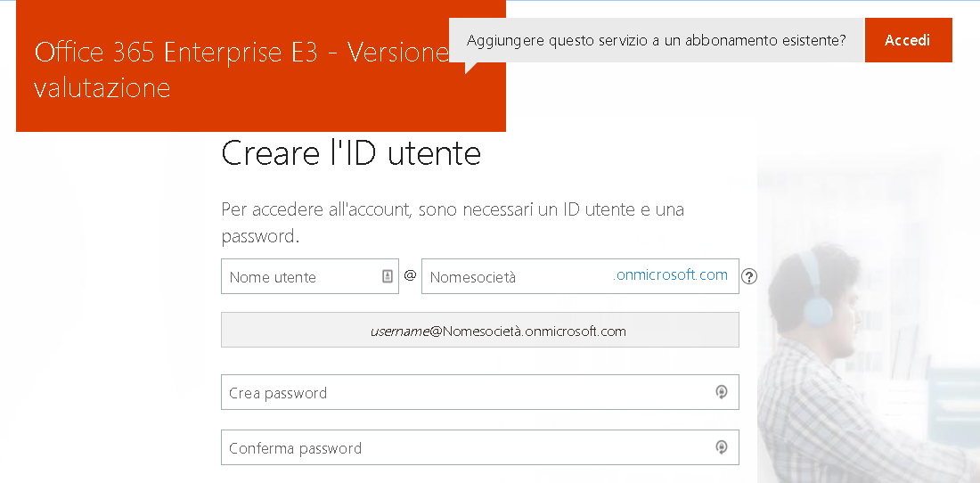Click the key icon in Conferma password

(x=722, y=447)
